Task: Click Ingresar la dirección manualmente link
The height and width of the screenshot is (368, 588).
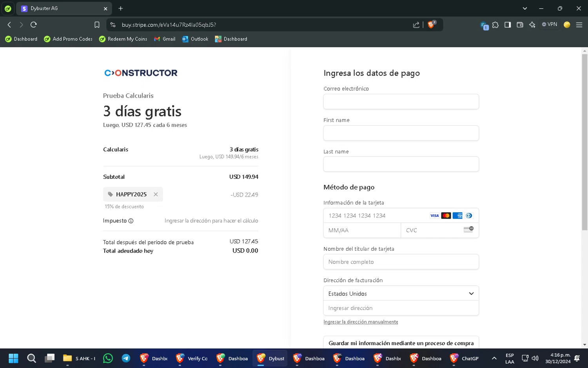Action: (x=361, y=322)
